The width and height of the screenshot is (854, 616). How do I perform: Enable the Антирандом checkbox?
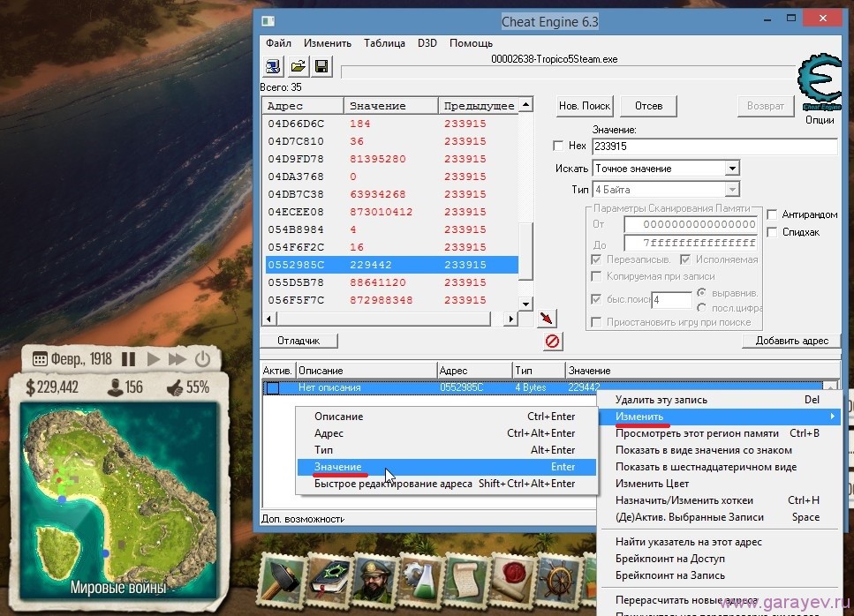click(x=772, y=214)
